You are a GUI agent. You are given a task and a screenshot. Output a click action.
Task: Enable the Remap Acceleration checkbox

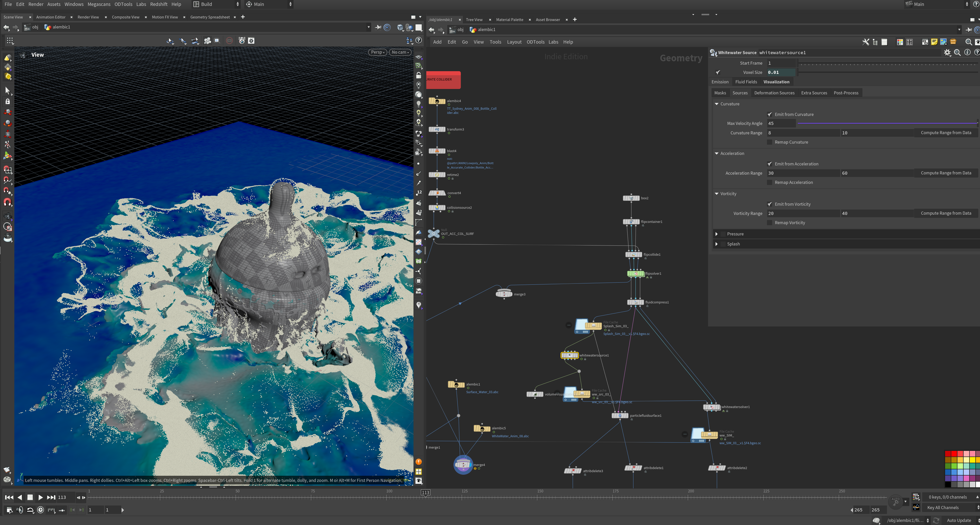point(770,182)
